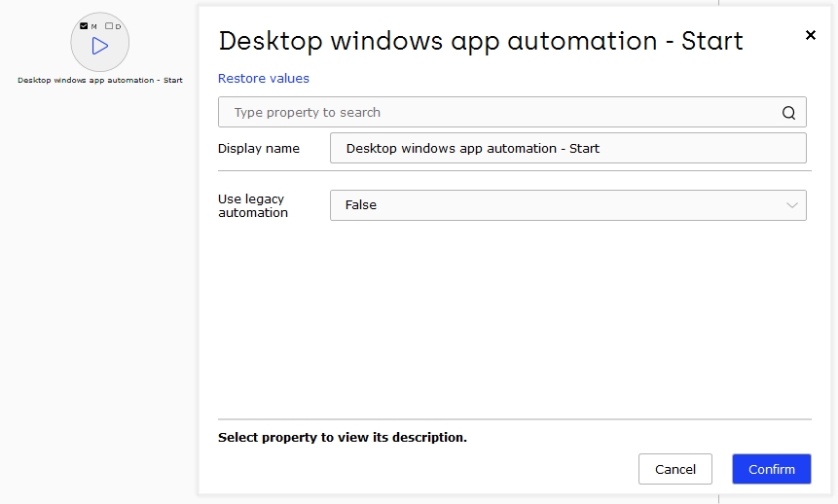
Task: Click the node label under the Start node
Action: coord(100,80)
